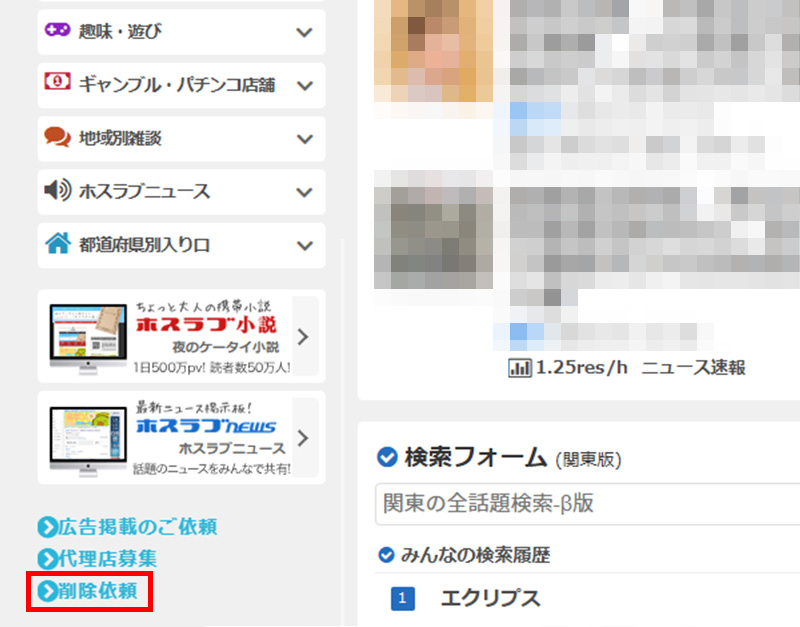This screenshot has height=627, width=800.
Task: Open the 都道府県別入り口 menu item
Action: (144, 244)
